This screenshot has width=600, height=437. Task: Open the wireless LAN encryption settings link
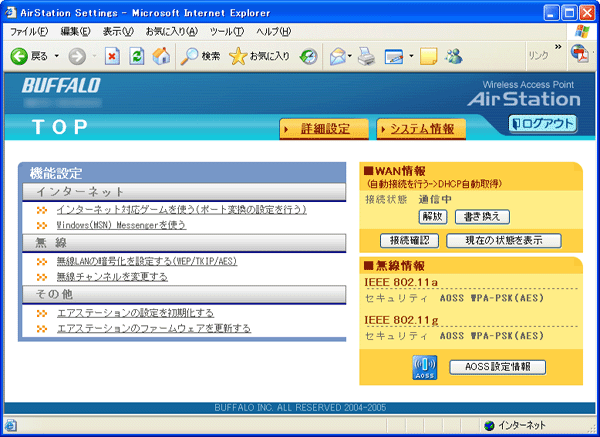coord(147,261)
